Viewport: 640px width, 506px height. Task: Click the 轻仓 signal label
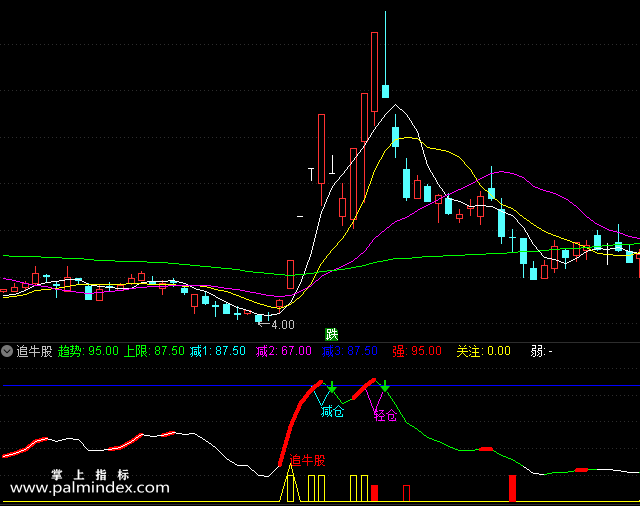385,416
